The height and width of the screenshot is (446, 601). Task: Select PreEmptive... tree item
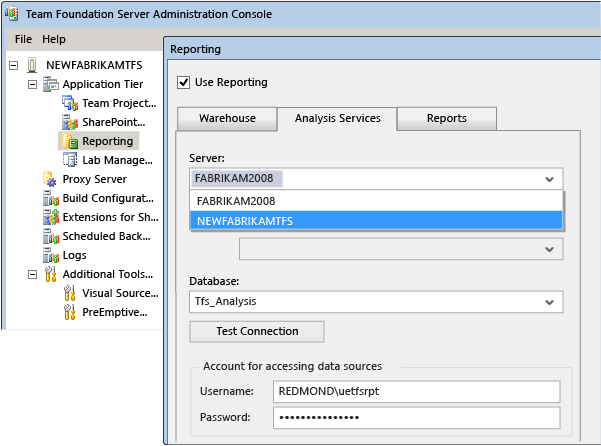[x=115, y=312]
